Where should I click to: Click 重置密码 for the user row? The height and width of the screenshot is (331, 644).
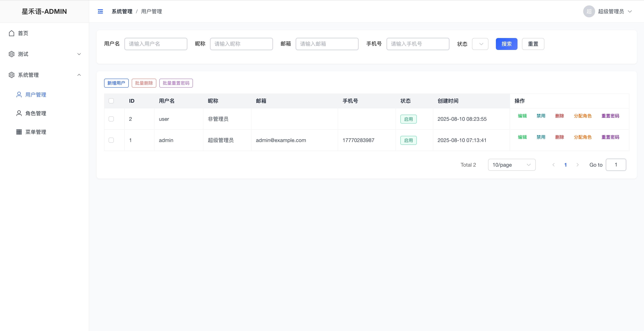pyautogui.click(x=610, y=116)
